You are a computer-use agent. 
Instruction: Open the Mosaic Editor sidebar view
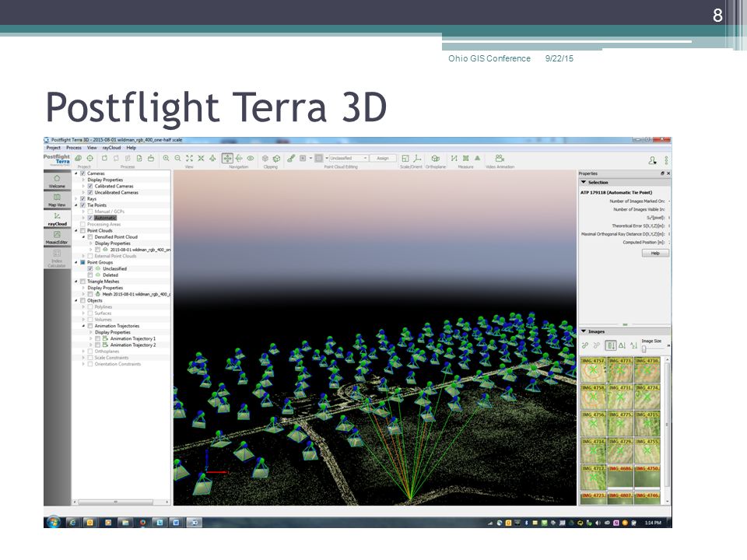[x=57, y=238]
